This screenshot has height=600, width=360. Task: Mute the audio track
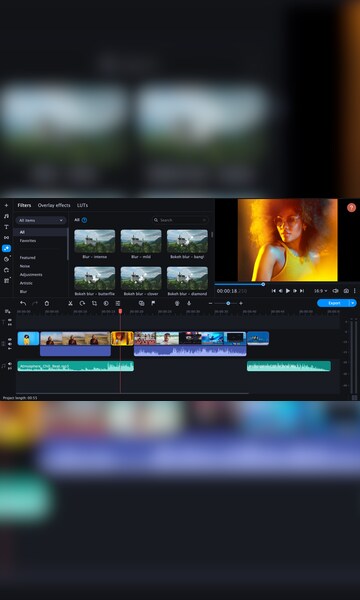pos(10,364)
